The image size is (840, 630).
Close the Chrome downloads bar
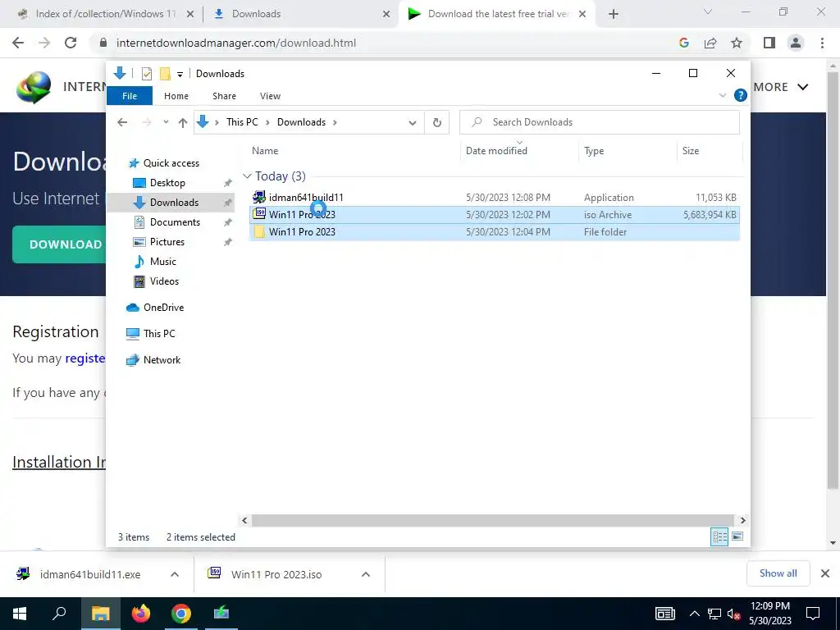[x=825, y=573]
